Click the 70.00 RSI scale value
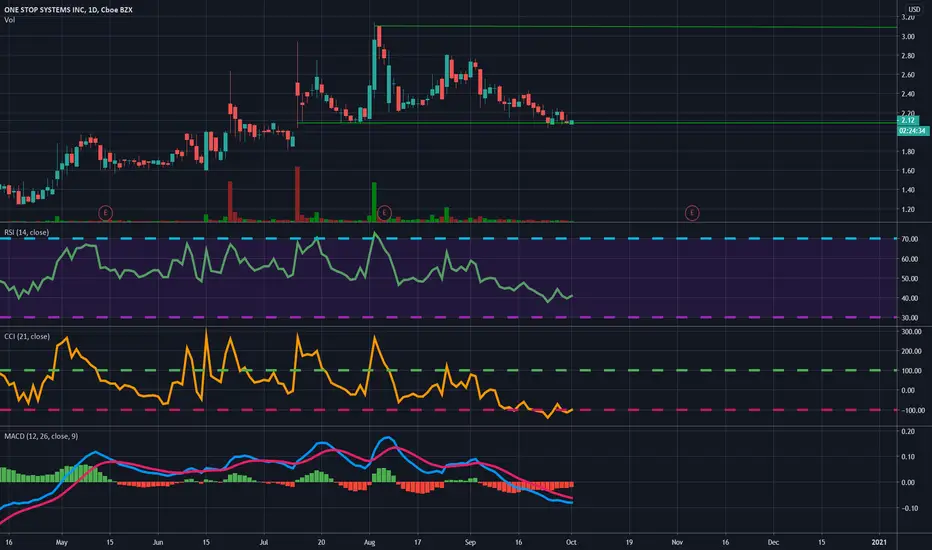932x550 pixels. [909, 239]
